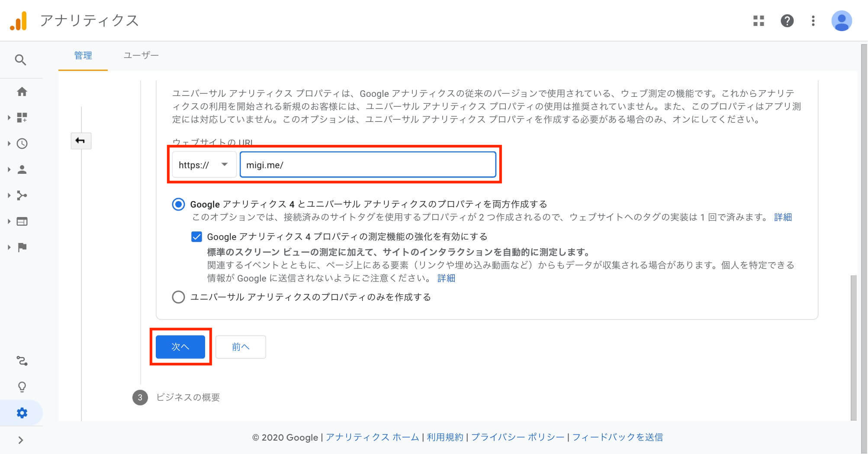Viewport: 868px width, 454px height.
Task: Click フィードバックを送信 footer link
Action: (617, 437)
